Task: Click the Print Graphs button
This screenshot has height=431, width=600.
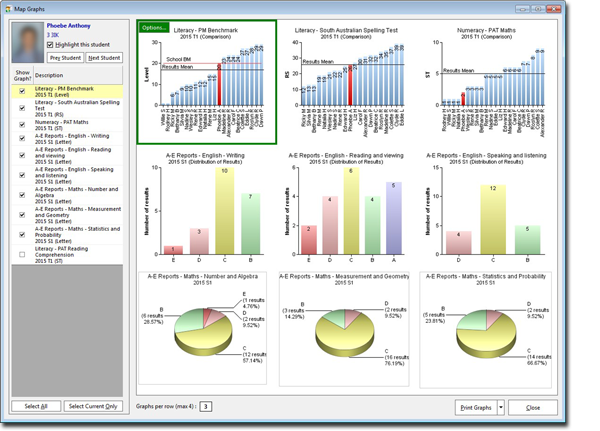Action: 476,407
